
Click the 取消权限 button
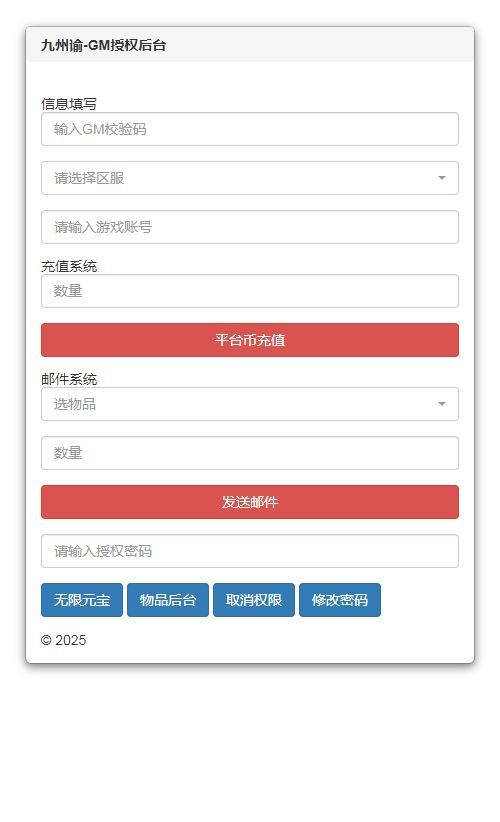254,600
